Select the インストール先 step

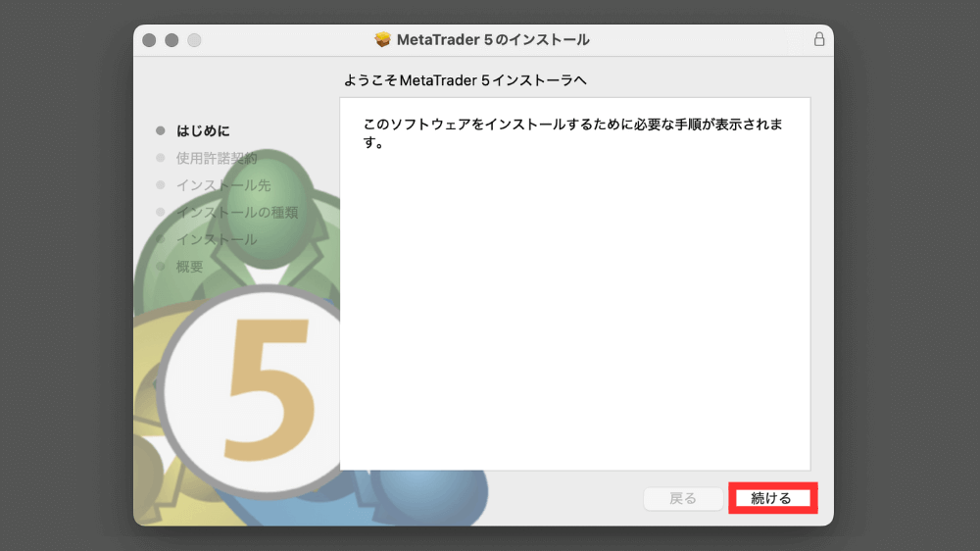coord(223,185)
